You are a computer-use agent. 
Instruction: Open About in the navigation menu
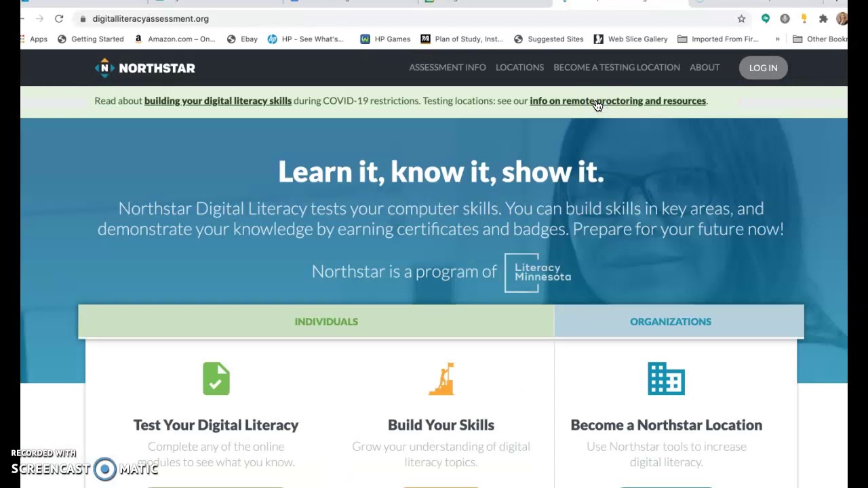pyautogui.click(x=705, y=68)
